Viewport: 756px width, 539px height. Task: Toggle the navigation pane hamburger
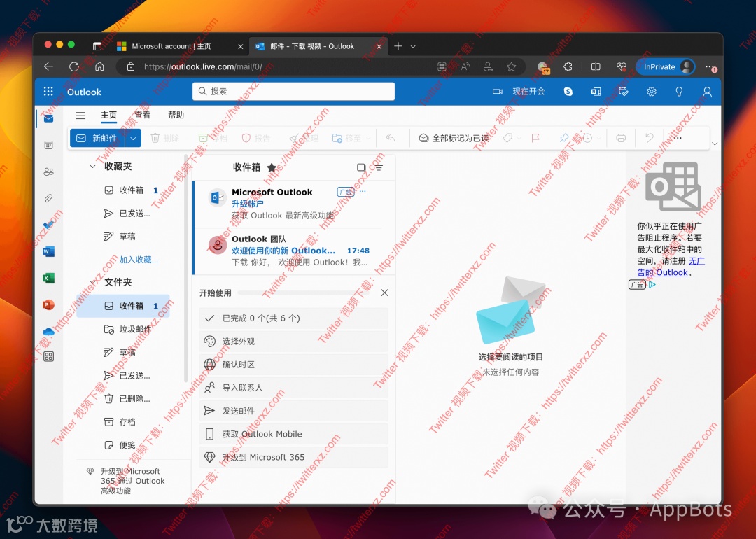[80, 115]
